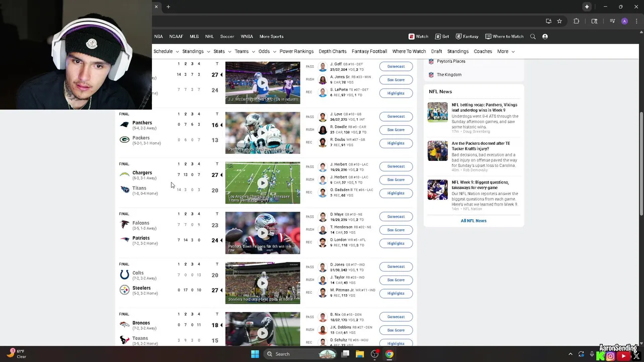Click the Colts team logo
This screenshot has height=362, width=644.
pos(125,275)
